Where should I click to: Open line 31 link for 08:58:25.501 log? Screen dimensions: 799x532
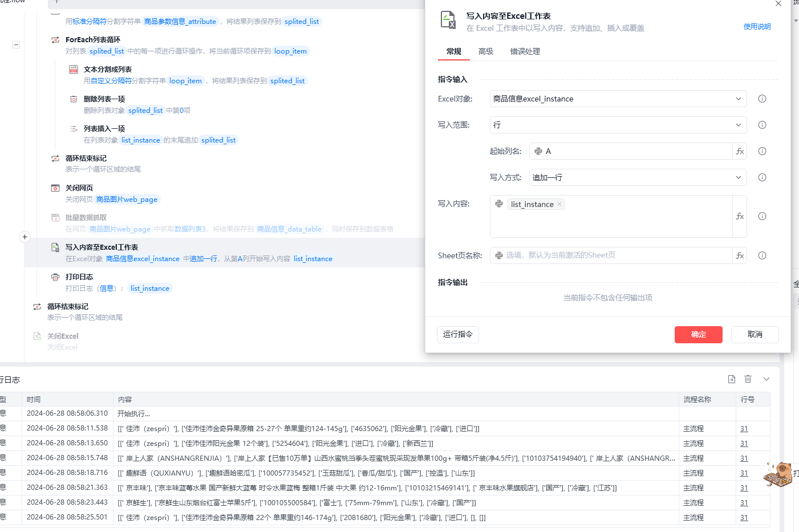[744, 518]
